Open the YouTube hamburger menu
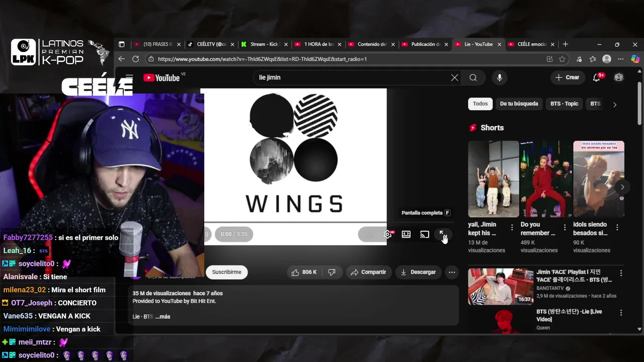This screenshot has width=644, height=362. point(129,77)
